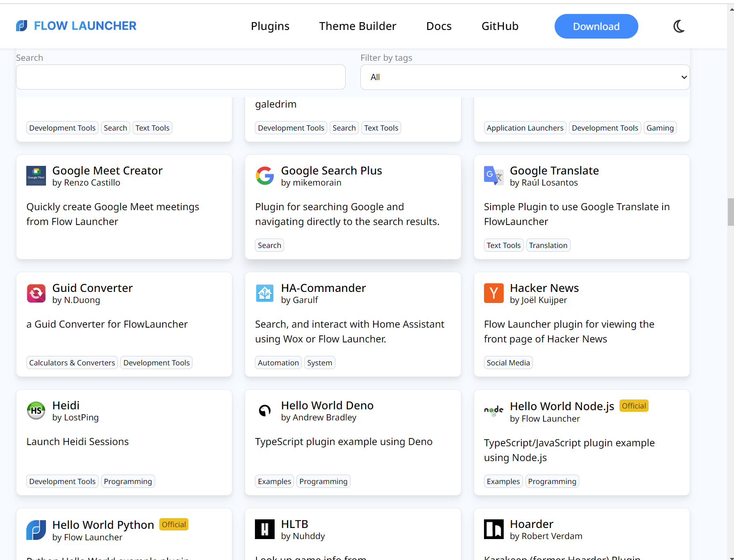Click the Google Meet Creator plugin icon
The height and width of the screenshot is (560, 734).
click(36, 176)
